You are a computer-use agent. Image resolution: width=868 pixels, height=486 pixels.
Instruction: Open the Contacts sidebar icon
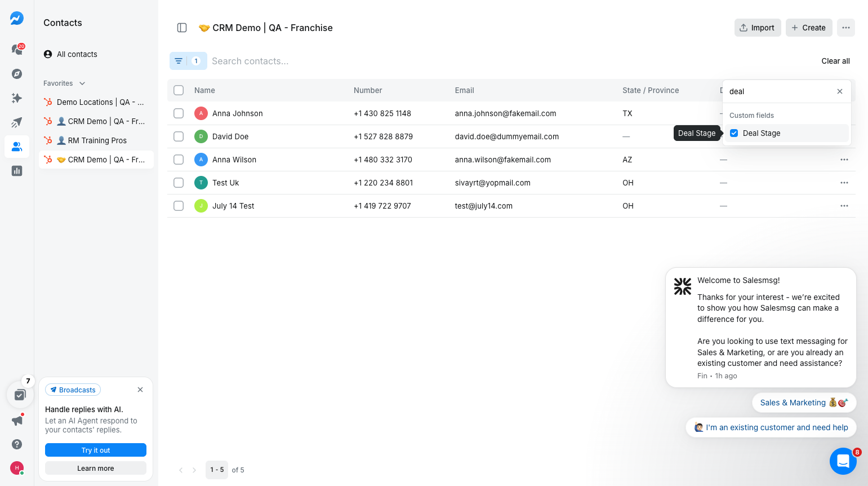17,147
